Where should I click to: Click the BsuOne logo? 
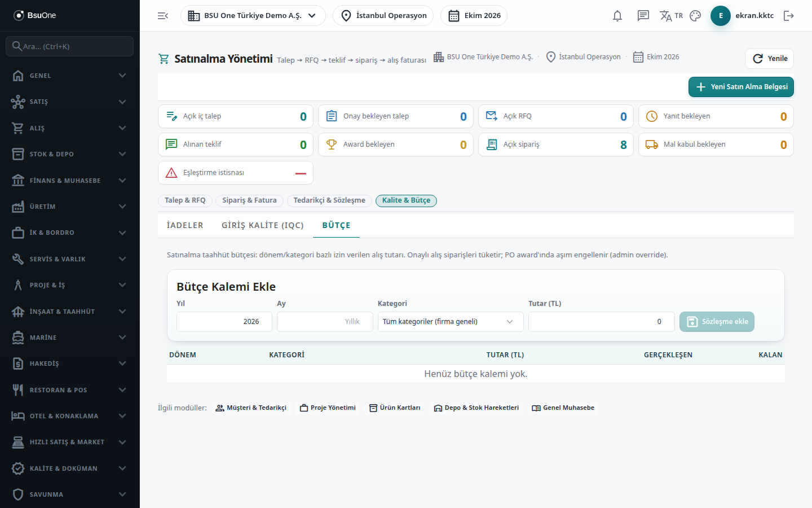coord(35,15)
